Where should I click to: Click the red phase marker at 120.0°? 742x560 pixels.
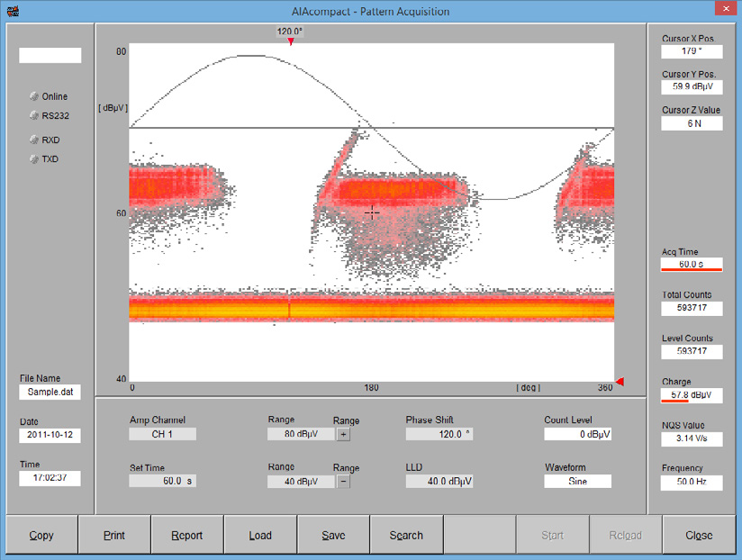tap(290, 41)
